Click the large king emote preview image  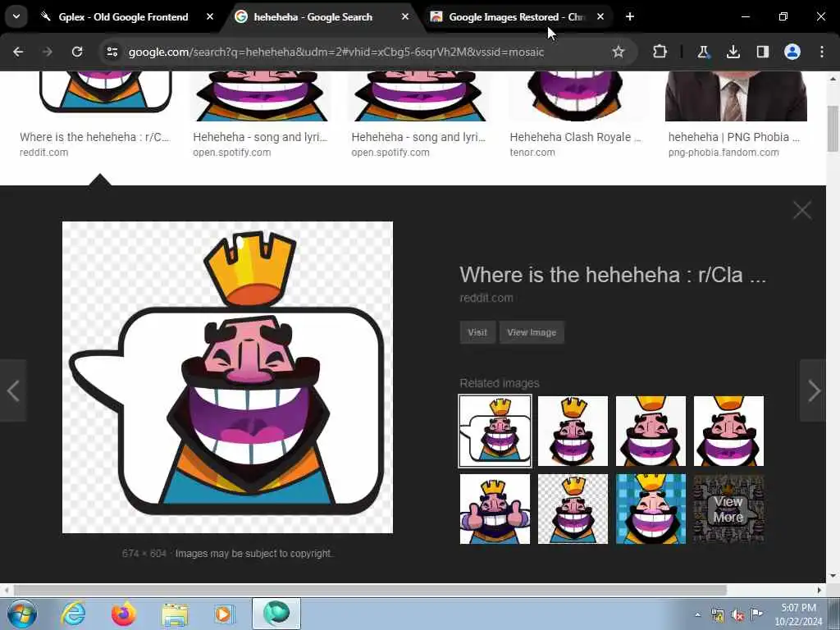[228, 377]
